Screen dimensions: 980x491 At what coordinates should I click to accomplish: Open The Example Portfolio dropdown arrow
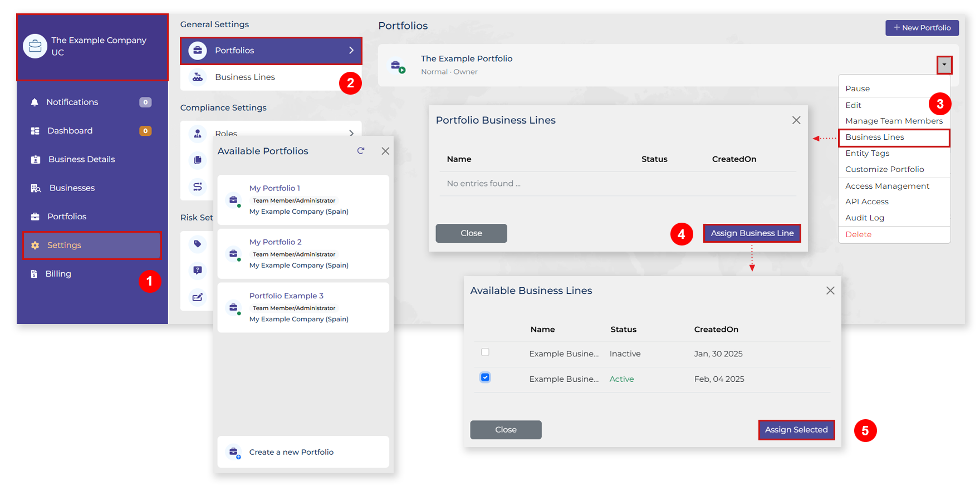pos(944,65)
